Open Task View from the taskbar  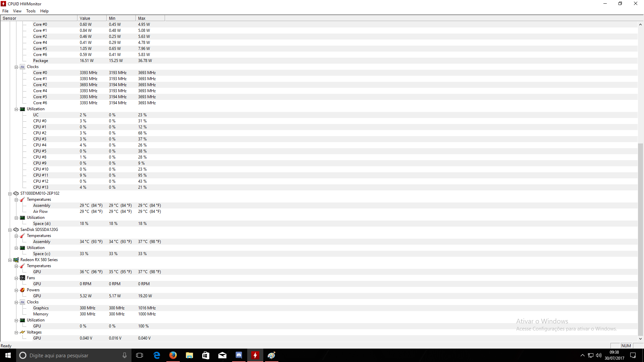click(140, 355)
